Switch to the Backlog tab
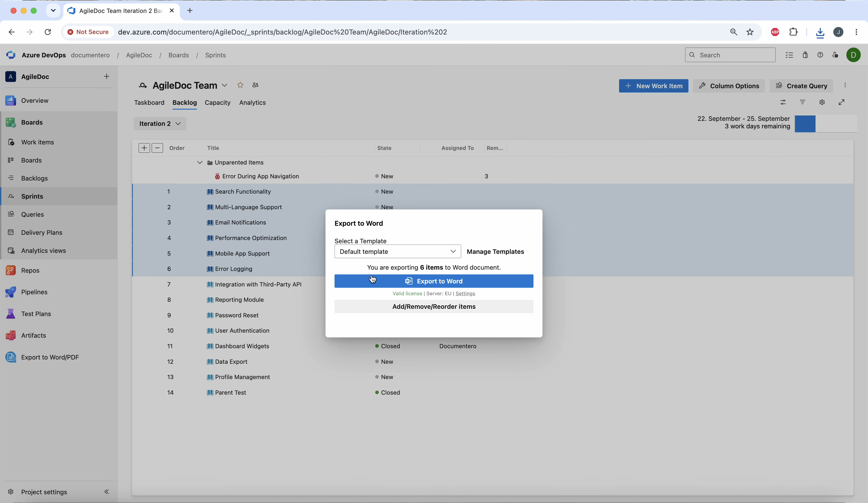This screenshot has height=503, width=868. [x=185, y=103]
